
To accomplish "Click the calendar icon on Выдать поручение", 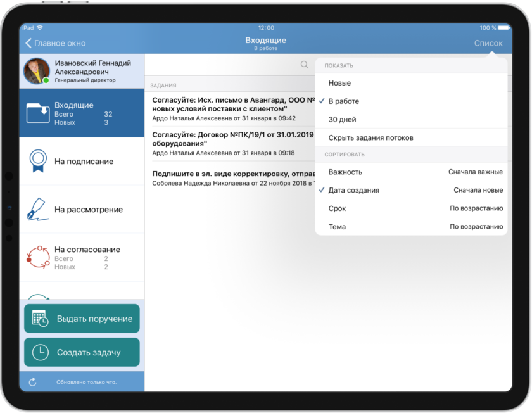I will click(x=40, y=319).
